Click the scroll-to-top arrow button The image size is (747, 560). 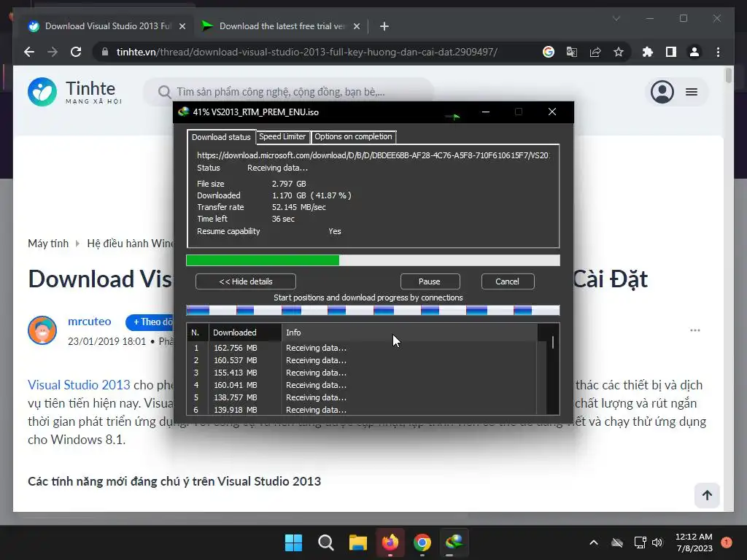pyautogui.click(x=707, y=495)
